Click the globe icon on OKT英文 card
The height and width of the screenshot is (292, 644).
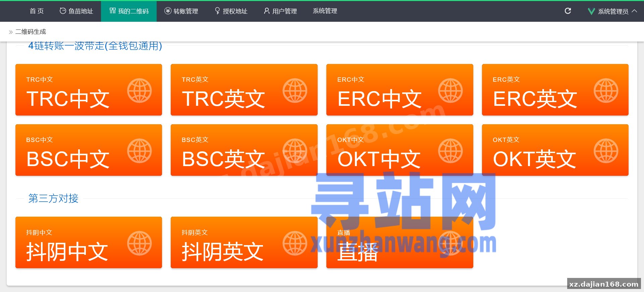click(x=606, y=151)
